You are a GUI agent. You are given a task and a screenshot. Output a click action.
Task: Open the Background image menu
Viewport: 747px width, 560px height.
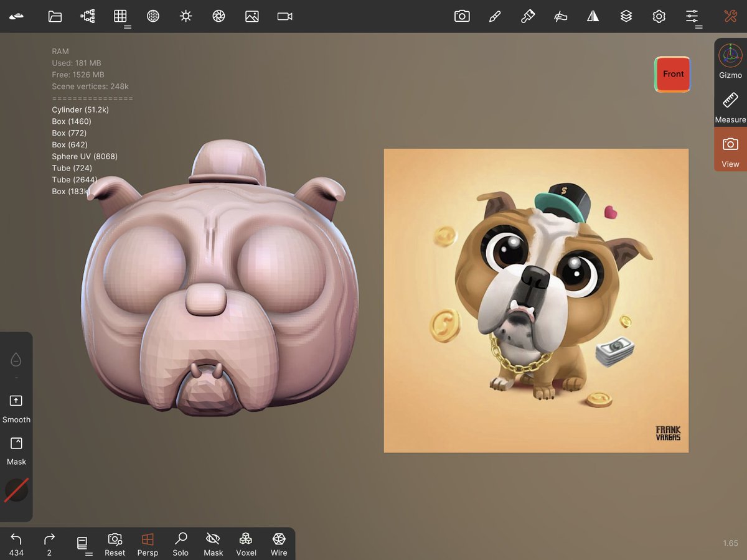(251, 16)
